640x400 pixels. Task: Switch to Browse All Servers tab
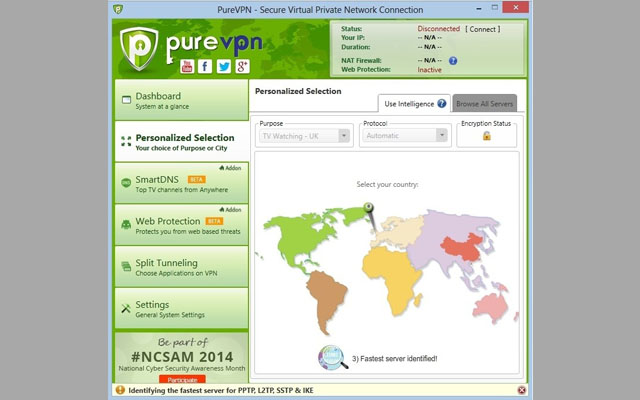(485, 103)
